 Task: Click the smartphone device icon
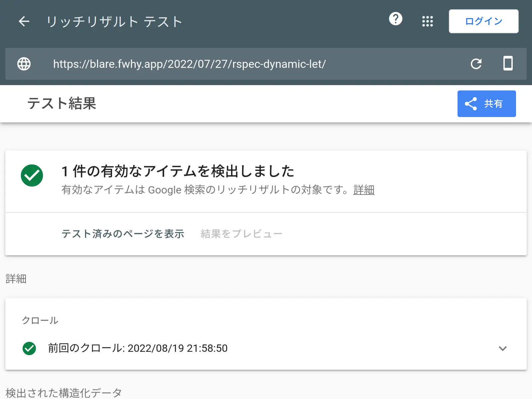coord(508,64)
